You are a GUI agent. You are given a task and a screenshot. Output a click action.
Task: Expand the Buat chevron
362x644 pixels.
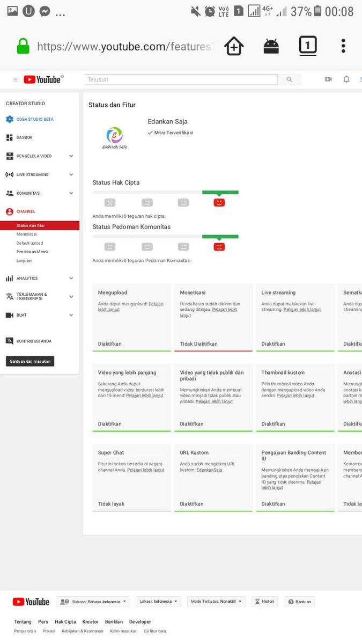click(71, 315)
